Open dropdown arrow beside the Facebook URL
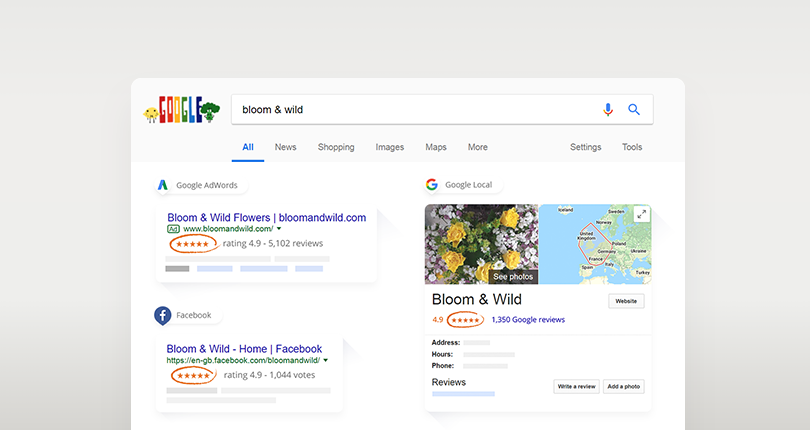Screen dimensions: 810x430 (x=325, y=360)
